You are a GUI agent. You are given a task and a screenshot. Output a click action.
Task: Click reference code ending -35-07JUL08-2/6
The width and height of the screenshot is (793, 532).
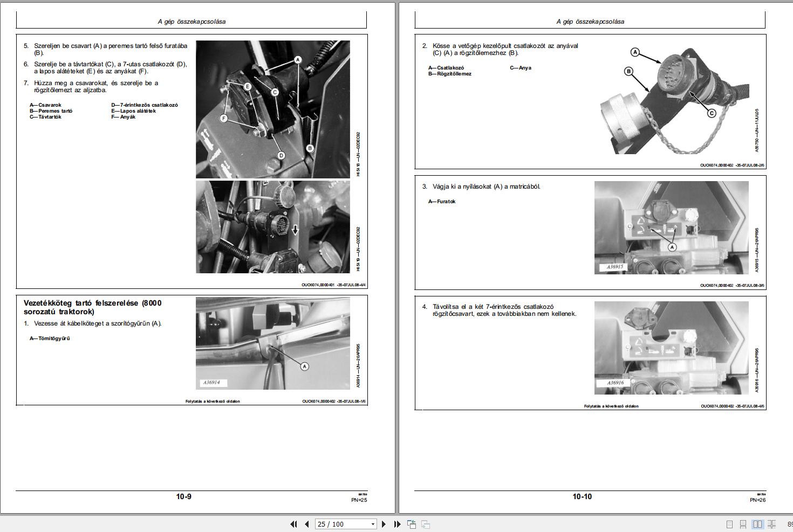(x=732, y=165)
